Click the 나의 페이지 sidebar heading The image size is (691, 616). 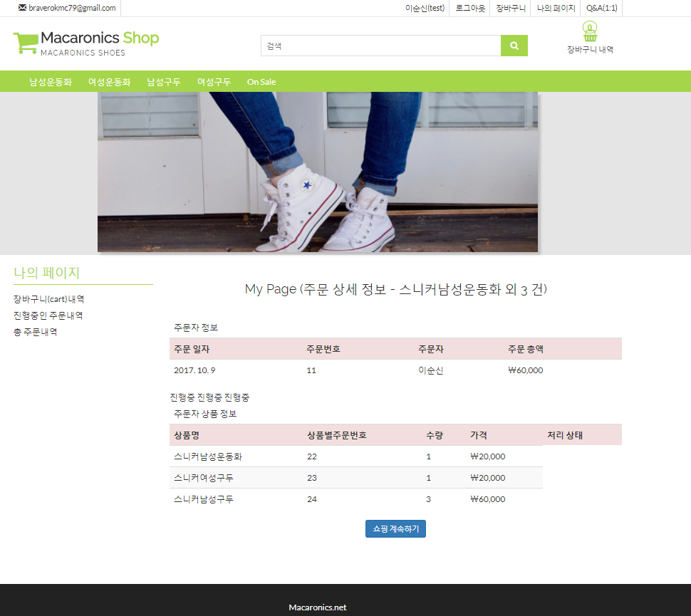[x=47, y=273]
